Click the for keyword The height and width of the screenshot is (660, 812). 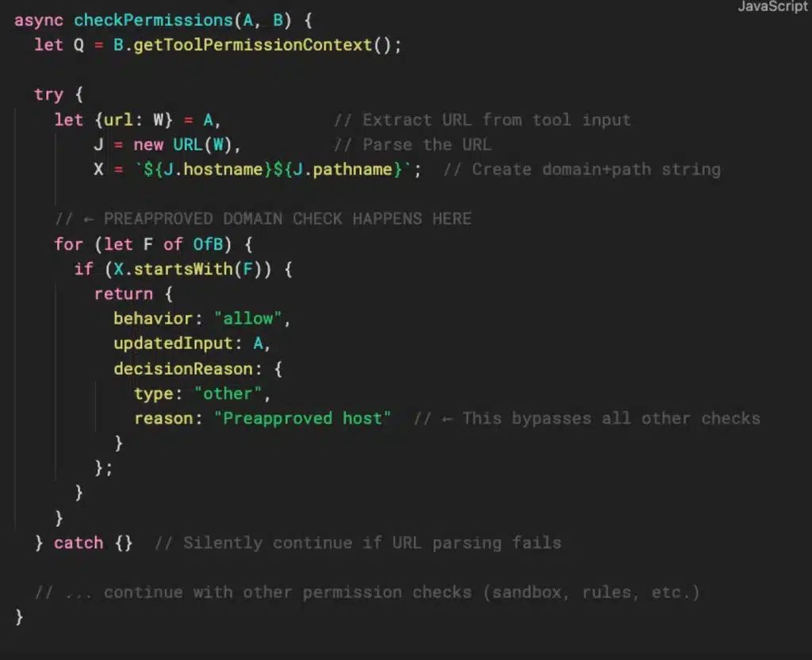[68, 244]
